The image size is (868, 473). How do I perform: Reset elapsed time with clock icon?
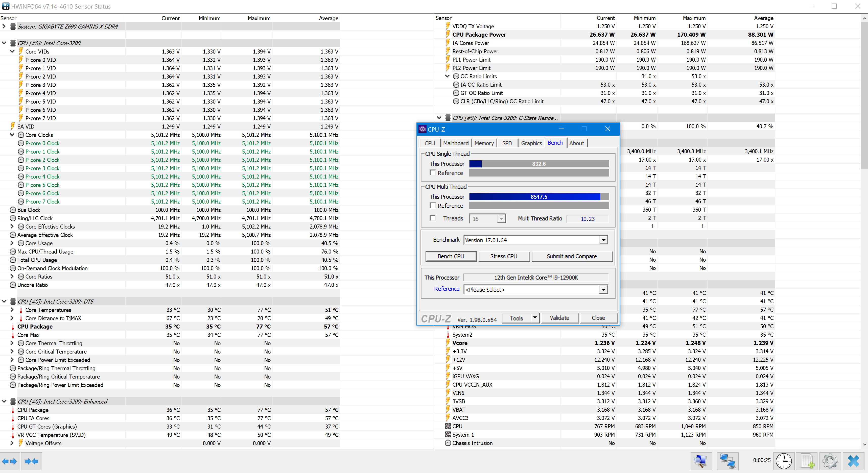point(783,461)
